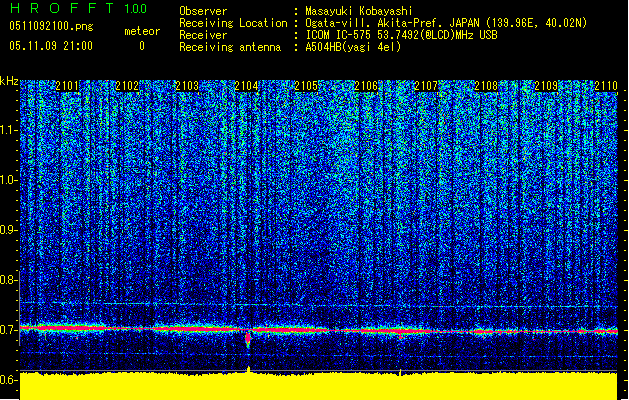Click the Ogata-vill. Akita-Pref. JAPAN location text

[x=446, y=23]
